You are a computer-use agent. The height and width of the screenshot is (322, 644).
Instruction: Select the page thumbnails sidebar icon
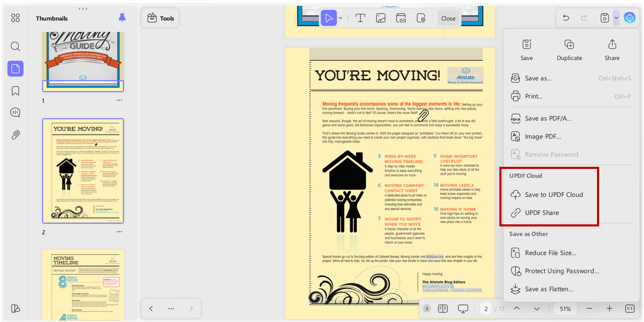point(15,69)
